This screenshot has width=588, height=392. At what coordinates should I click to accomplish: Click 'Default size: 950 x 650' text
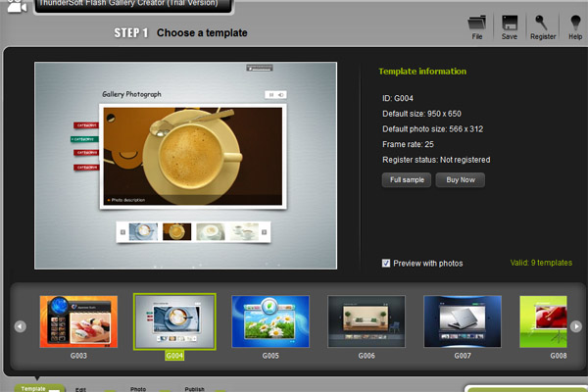coord(421,114)
